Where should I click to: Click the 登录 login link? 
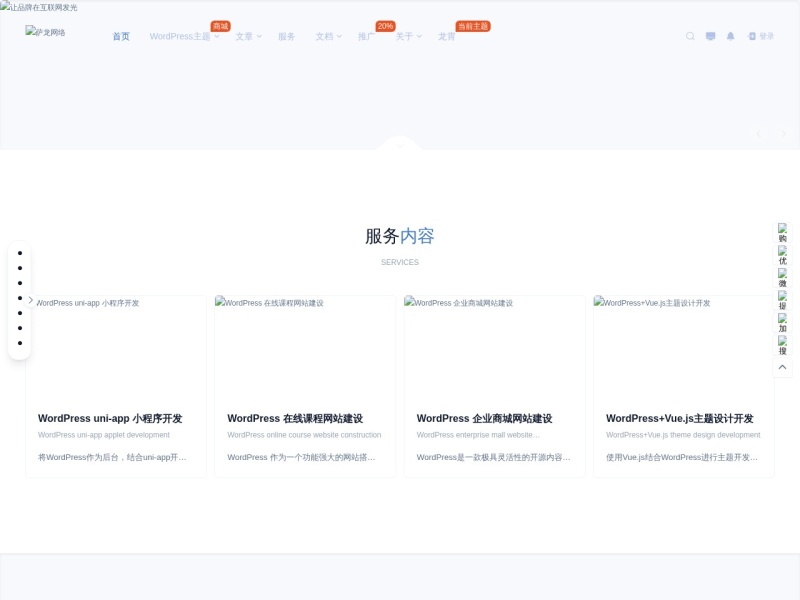761,36
